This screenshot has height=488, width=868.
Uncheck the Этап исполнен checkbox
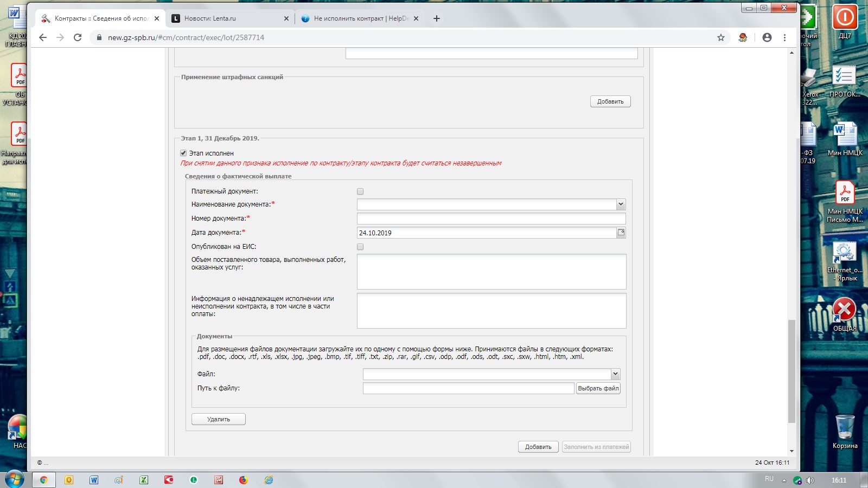coord(183,153)
